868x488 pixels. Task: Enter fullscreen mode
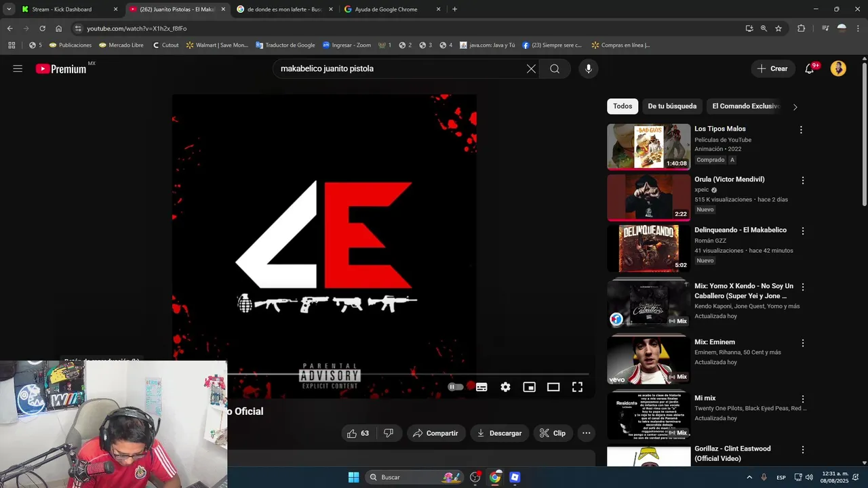tap(577, 387)
